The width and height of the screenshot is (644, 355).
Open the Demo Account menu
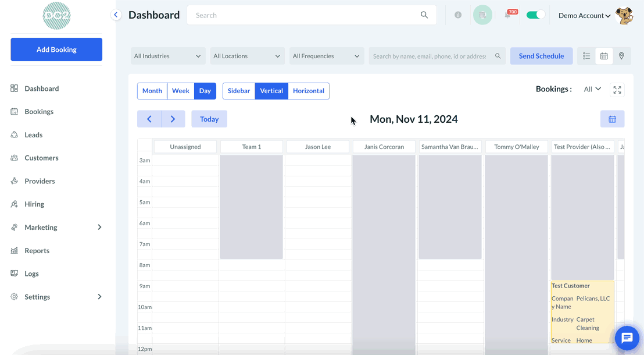[x=584, y=15]
